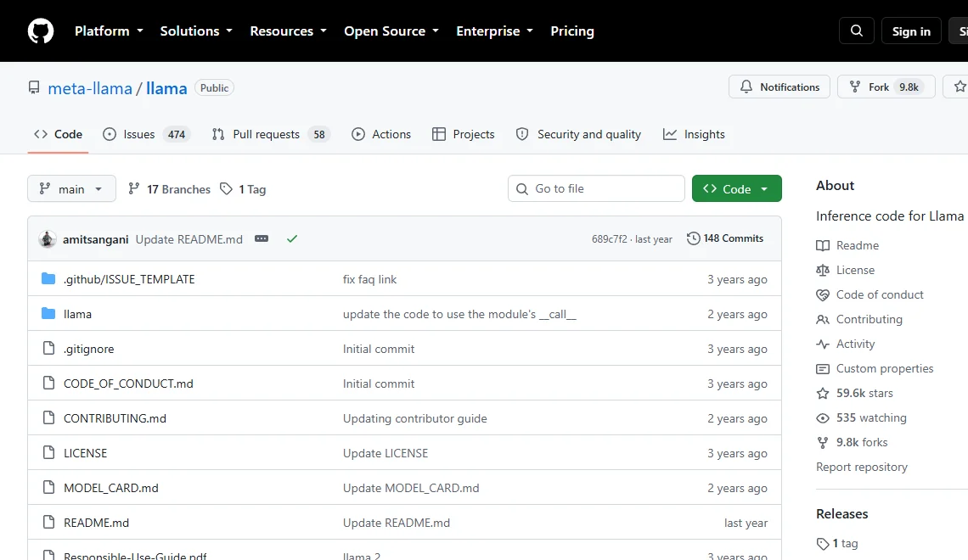Image resolution: width=968 pixels, height=560 pixels.
Task: Click the LICENSE file icon
Action: click(x=48, y=453)
